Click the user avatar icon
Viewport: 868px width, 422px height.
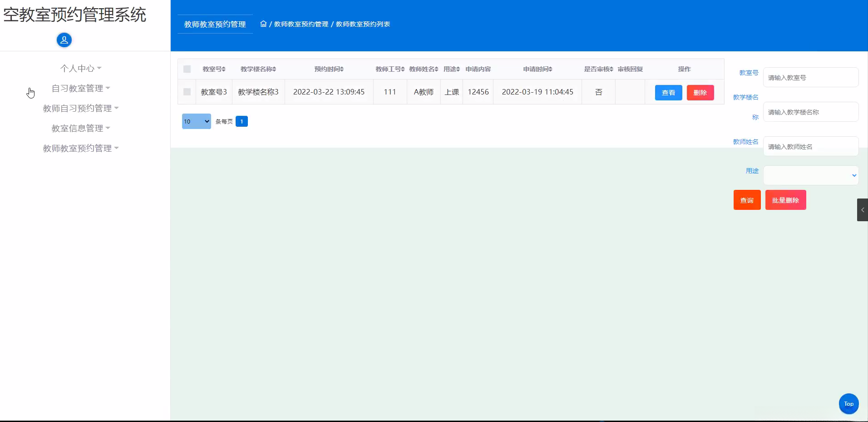tap(64, 40)
